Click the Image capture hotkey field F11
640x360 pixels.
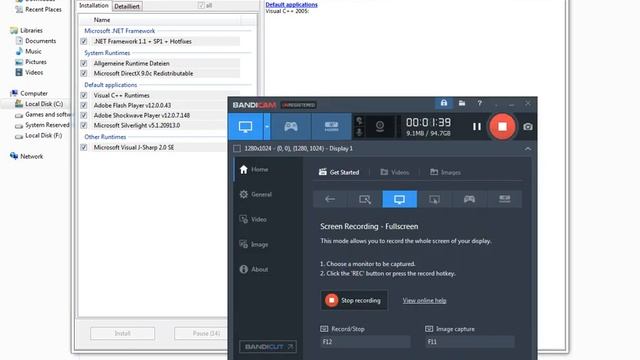470,342
